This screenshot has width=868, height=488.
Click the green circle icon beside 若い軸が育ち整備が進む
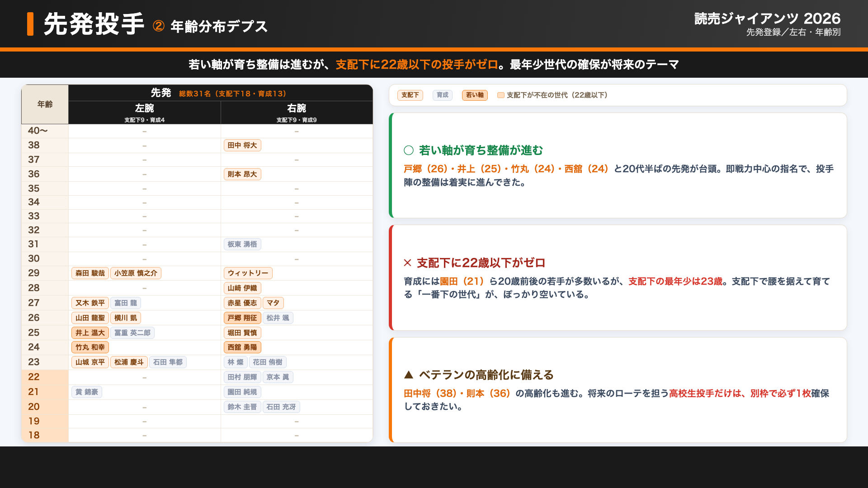(x=409, y=150)
